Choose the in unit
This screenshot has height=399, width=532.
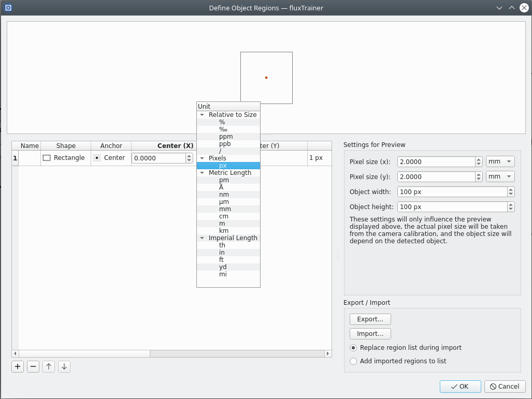pyautogui.click(x=228, y=253)
